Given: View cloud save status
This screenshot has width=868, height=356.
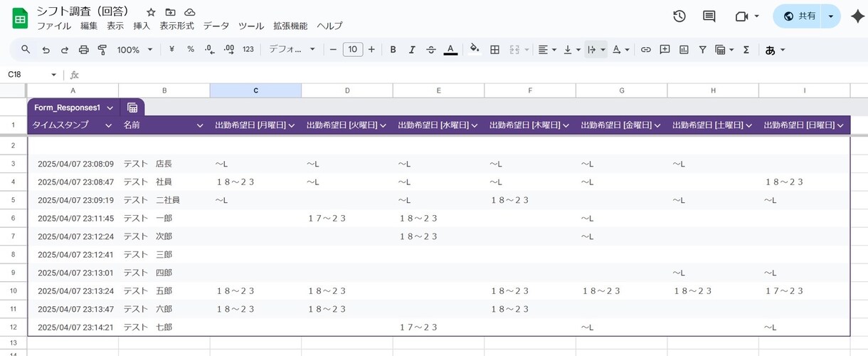Looking at the screenshot, I should tap(189, 12).
